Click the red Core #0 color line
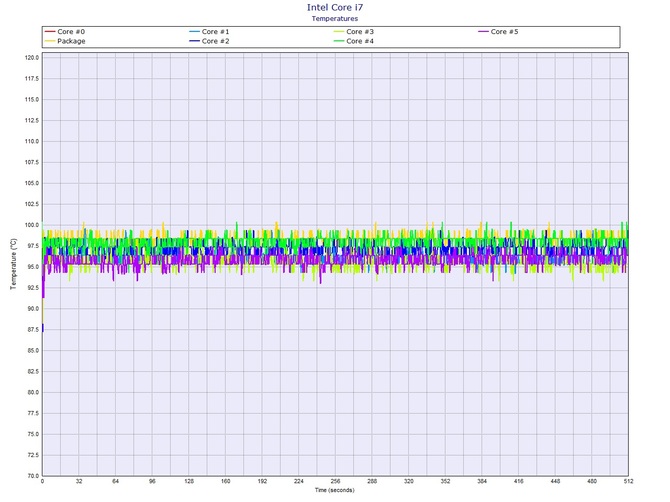The width and height of the screenshot is (670, 502). pyautogui.click(x=50, y=32)
